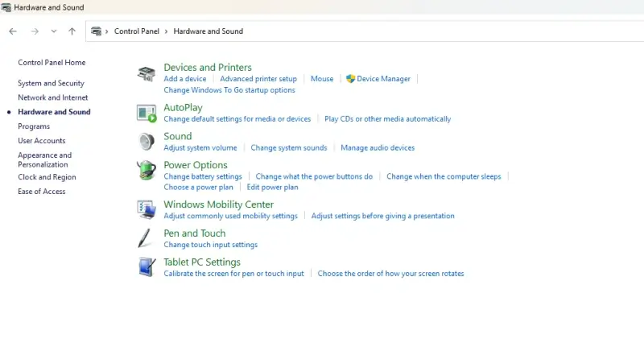
Task: Go back using the back arrow
Action: 13,31
